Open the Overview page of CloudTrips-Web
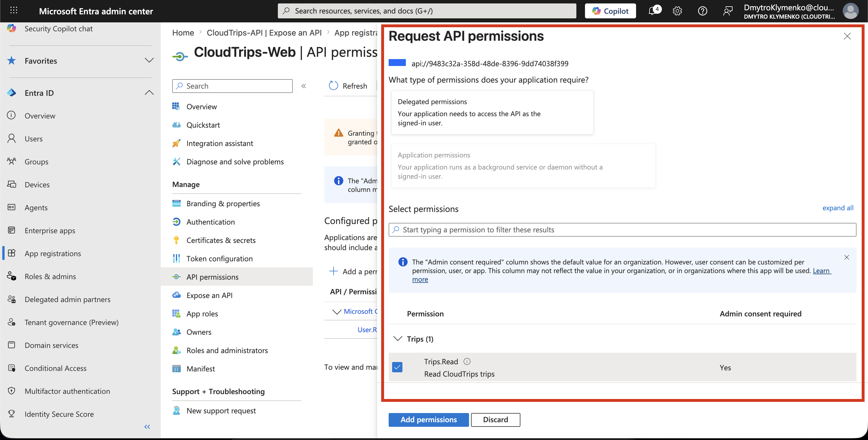Viewport: 868px width, 440px height. pos(201,106)
